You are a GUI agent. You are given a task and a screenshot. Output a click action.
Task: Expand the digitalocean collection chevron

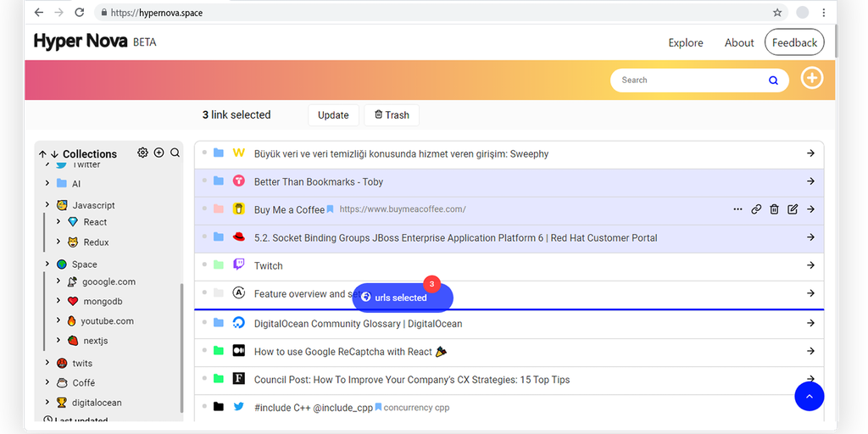click(x=47, y=403)
